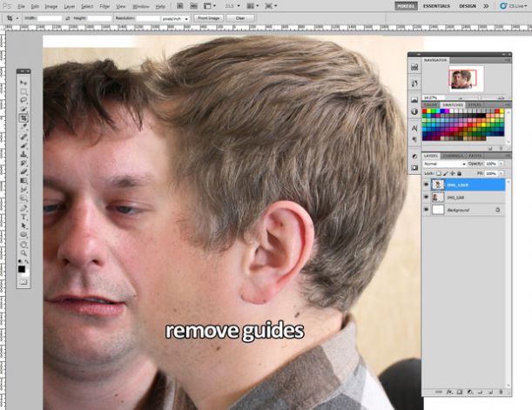The height and width of the screenshot is (410, 532).
Task: Hide the top selected layer's visibility
Action: pos(427,185)
